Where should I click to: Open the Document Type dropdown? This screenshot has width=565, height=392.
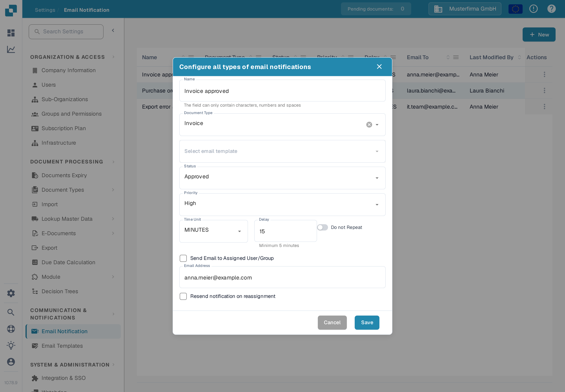[x=282, y=125]
